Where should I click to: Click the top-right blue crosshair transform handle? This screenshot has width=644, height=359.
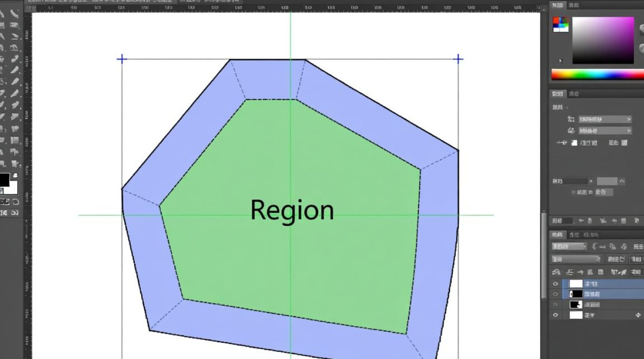(x=458, y=59)
